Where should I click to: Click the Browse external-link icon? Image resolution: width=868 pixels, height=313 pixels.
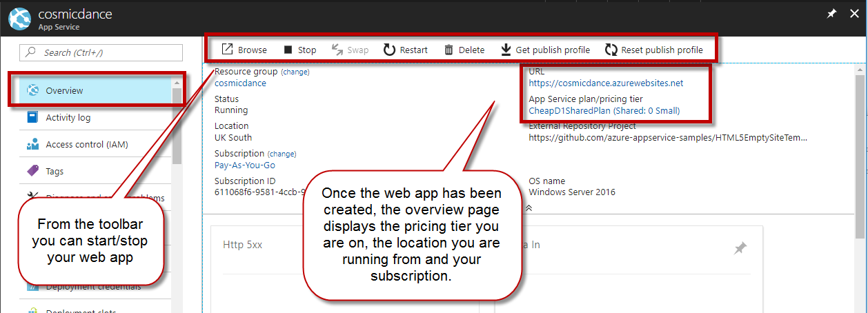coord(226,50)
